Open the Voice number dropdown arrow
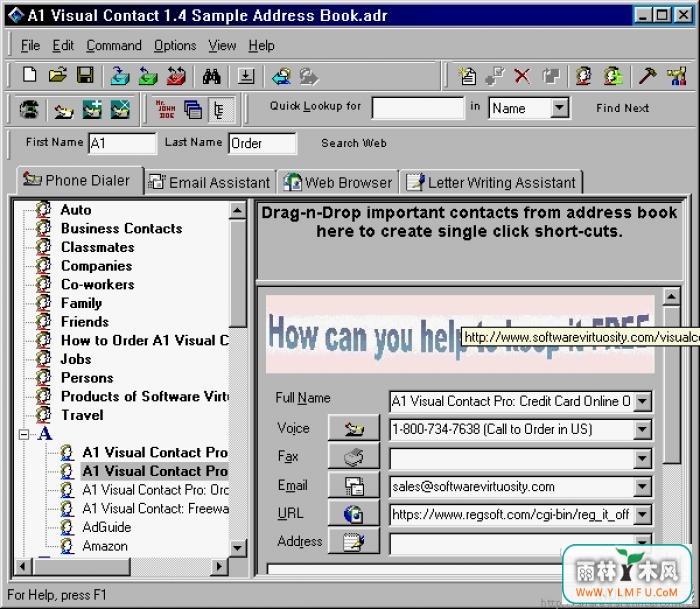700x609 pixels. point(642,430)
